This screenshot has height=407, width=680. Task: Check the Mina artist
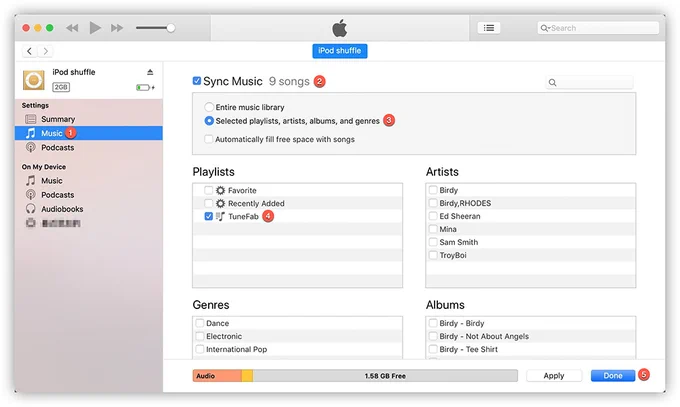click(433, 229)
